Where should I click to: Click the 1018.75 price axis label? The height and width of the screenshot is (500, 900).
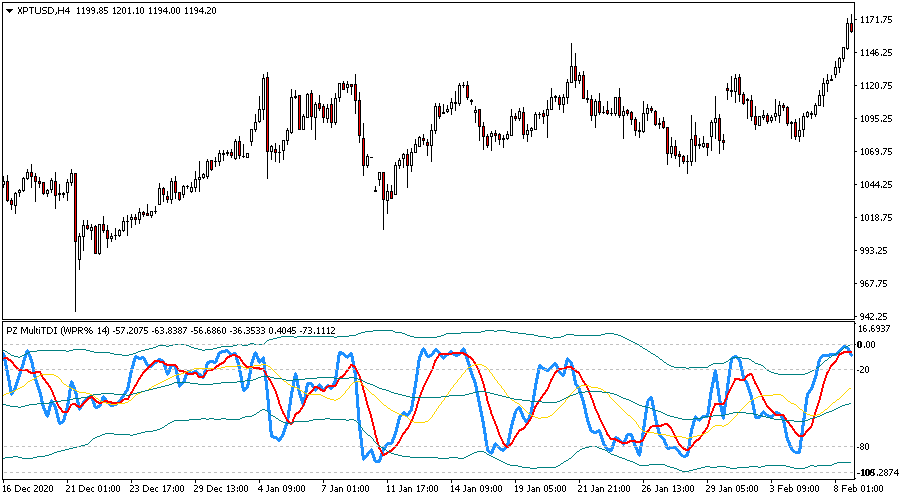click(876, 218)
